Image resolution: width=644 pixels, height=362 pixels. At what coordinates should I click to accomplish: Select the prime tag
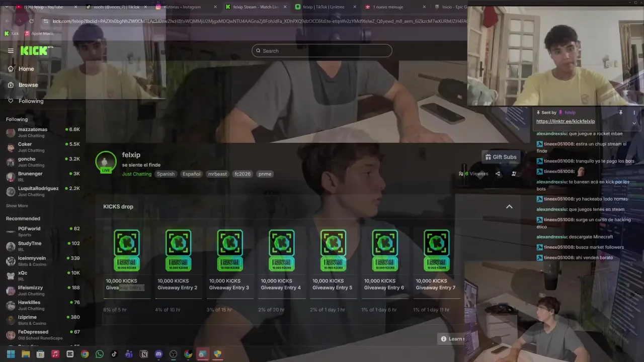click(265, 174)
